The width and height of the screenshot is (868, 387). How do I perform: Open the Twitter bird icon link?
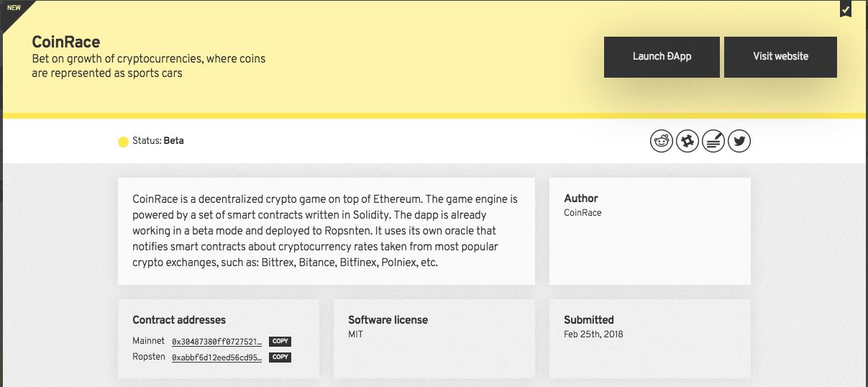(x=739, y=141)
